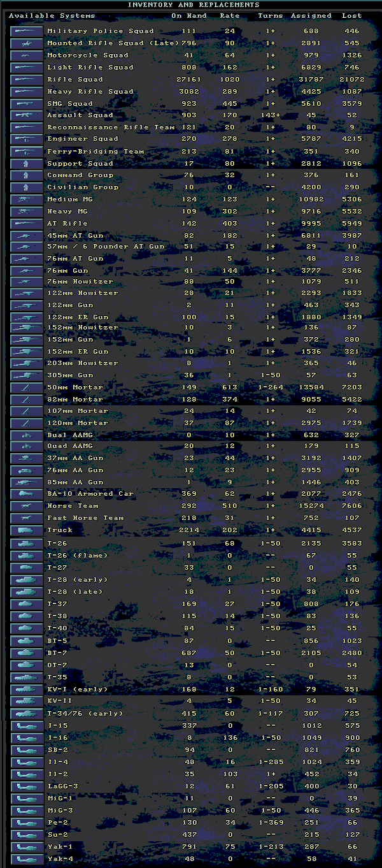The width and height of the screenshot is (382, 868).
Task: Select the Pe-2 bomber icon
Action: tap(26, 822)
